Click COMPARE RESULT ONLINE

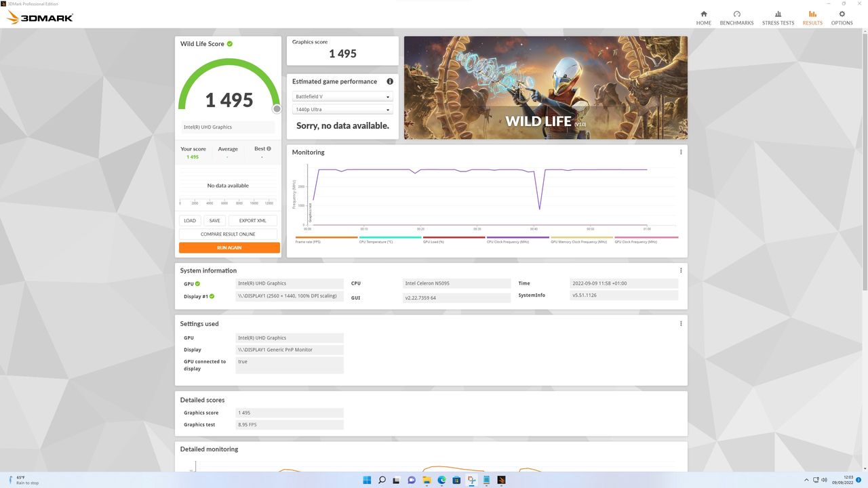228,234
